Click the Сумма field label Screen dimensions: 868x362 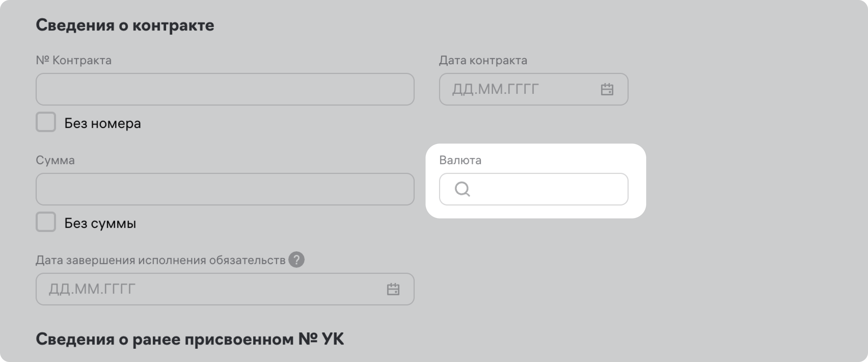tap(55, 160)
